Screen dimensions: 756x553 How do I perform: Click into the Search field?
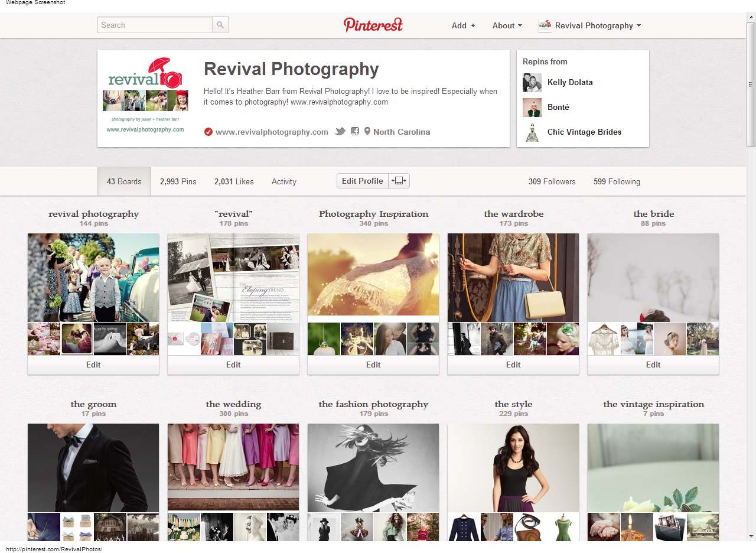pyautogui.click(x=155, y=25)
